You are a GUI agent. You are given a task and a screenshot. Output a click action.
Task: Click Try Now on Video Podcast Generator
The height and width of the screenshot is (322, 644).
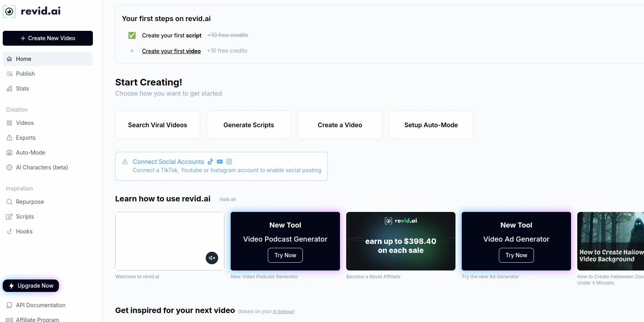pos(285,255)
